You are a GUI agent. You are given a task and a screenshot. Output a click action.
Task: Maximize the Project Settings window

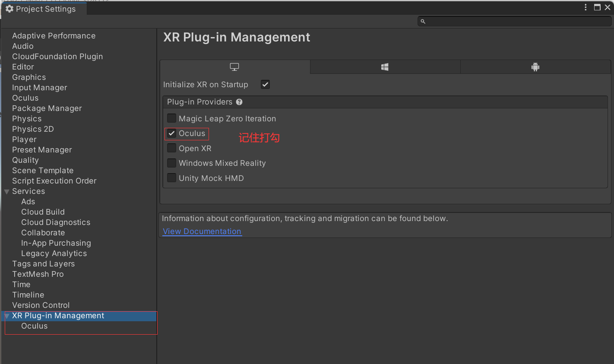[597, 7]
